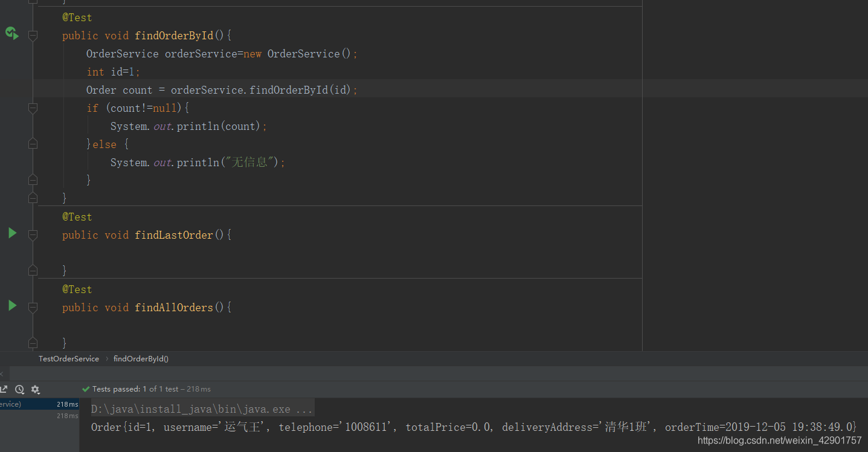
Task: Click the Order{id=1 console output line
Action: (x=474, y=427)
